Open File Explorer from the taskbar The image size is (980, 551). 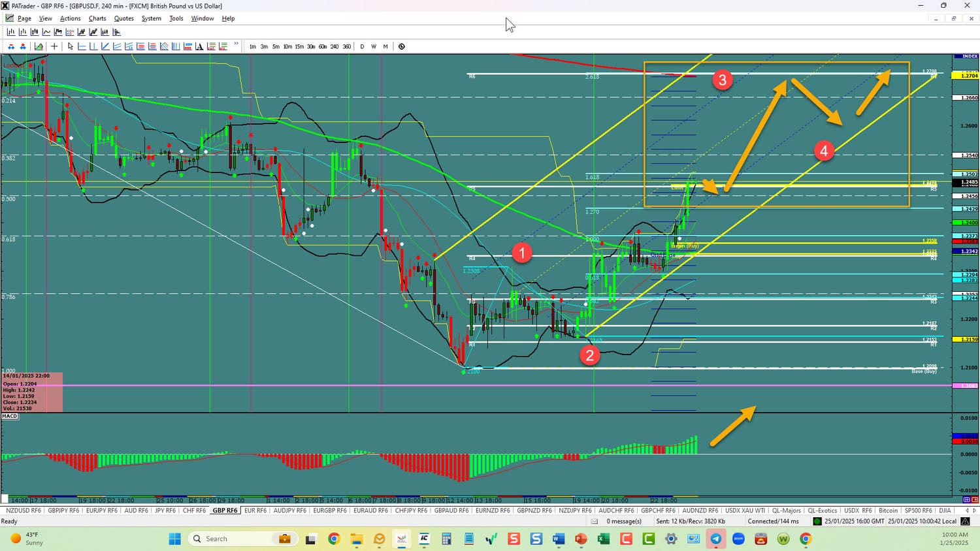point(356,539)
